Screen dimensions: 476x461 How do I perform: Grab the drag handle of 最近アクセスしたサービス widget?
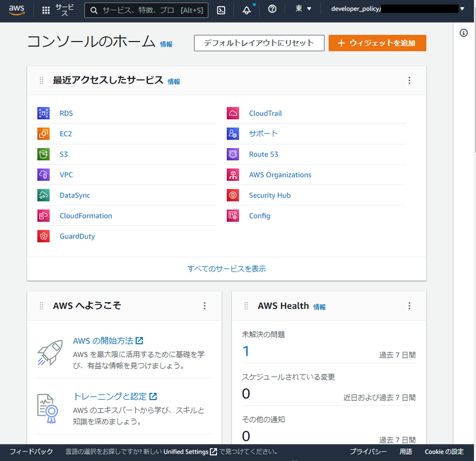[x=42, y=80]
